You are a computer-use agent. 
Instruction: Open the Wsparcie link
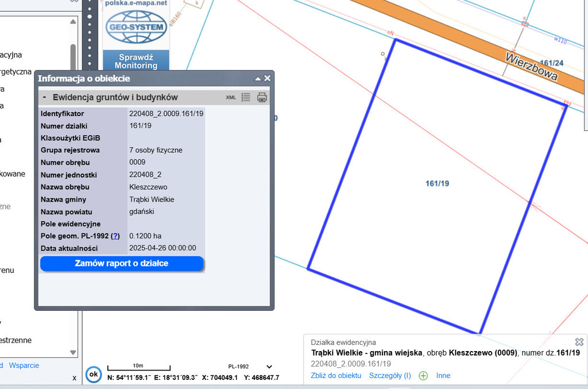click(x=24, y=365)
